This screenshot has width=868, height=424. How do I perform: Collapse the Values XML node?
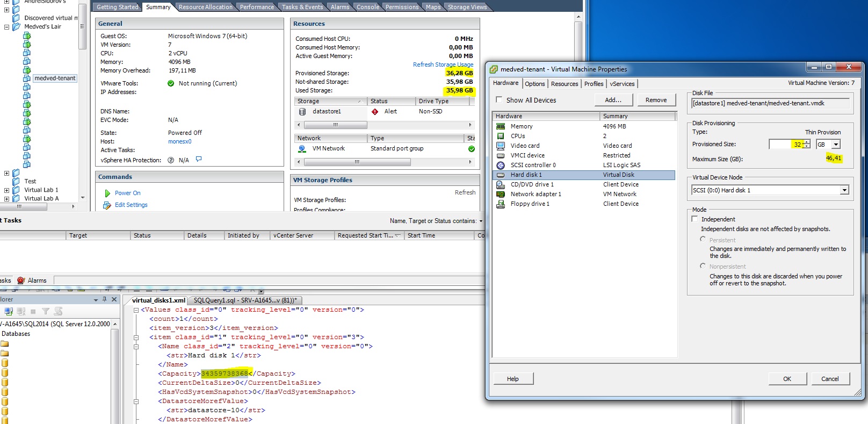pos(136,310)
